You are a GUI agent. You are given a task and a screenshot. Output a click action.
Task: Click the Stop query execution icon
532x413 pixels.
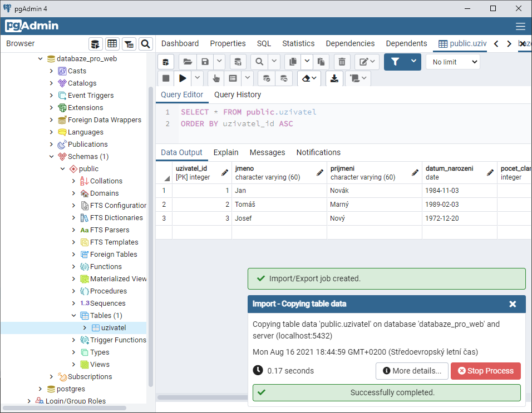coord(165,78)
